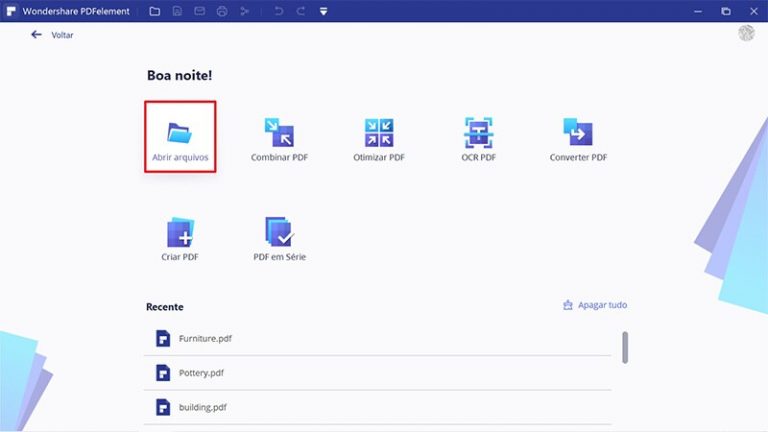
Task: Click the share icon in title bar
Action: (244, 11)
